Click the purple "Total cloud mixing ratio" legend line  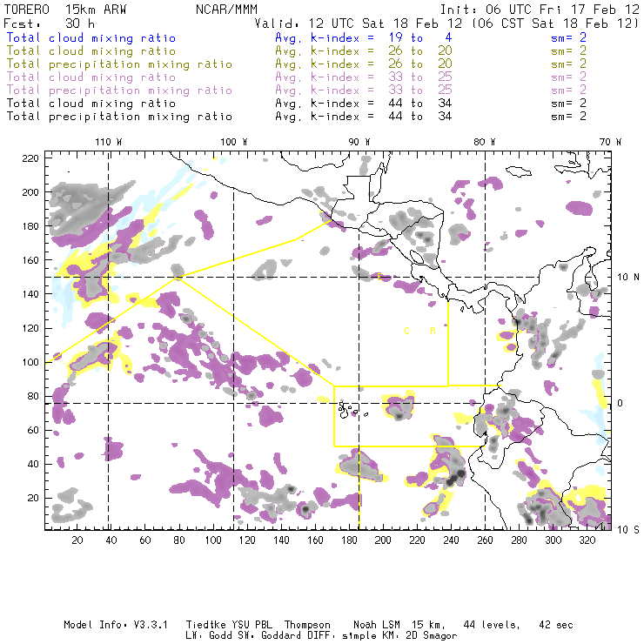[x=91, y=77]
